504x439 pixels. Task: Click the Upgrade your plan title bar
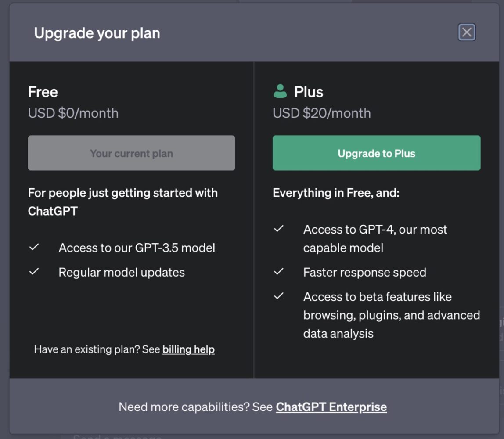pos(96,32)
